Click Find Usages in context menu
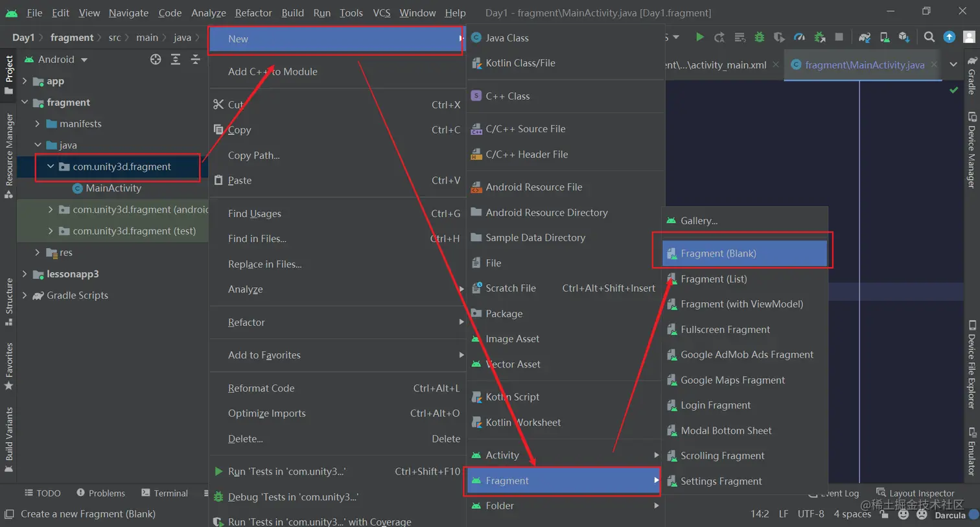Screen dimensions: 980x527 [x=337, y=213]
